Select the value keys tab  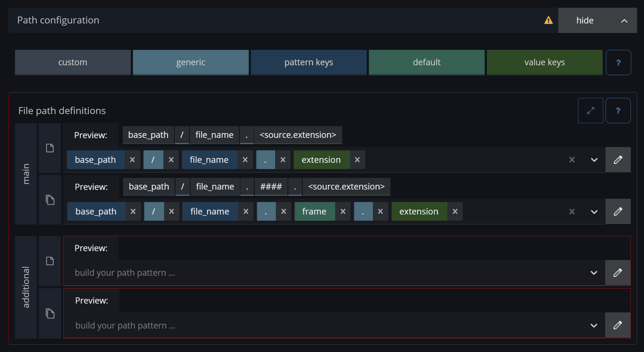[x=544, y=62]
